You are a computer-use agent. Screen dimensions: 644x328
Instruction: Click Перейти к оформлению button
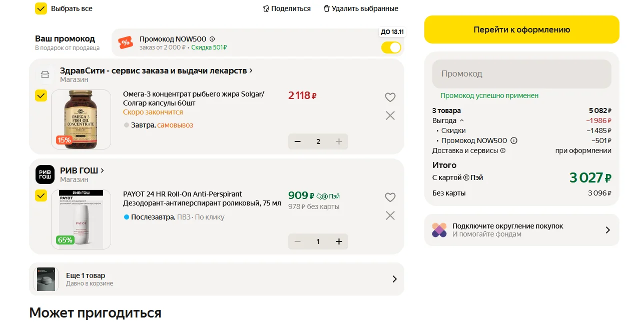[x=522, y=29]
